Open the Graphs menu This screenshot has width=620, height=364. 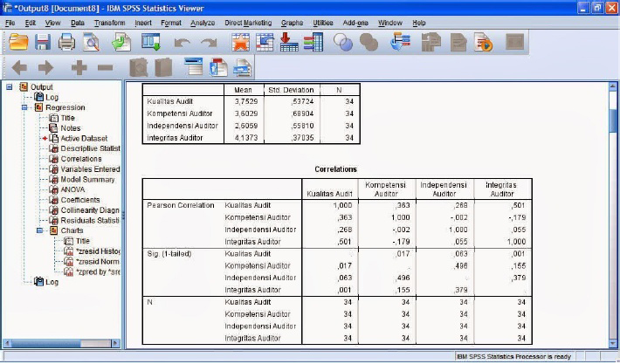pyautogui.click(x=292, y=22)
